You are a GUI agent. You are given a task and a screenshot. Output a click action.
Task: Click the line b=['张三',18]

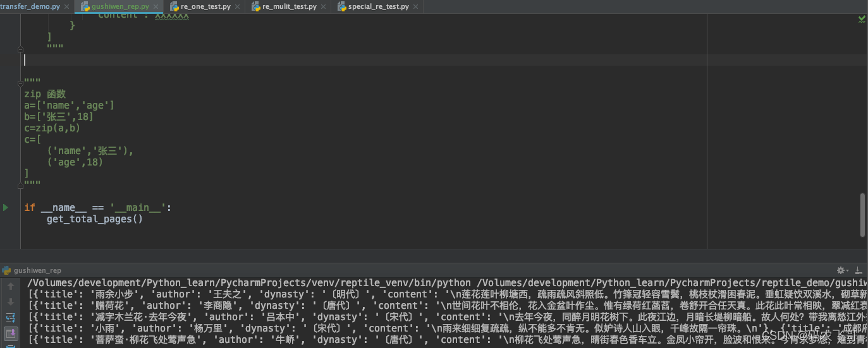[x=59, y=117]
